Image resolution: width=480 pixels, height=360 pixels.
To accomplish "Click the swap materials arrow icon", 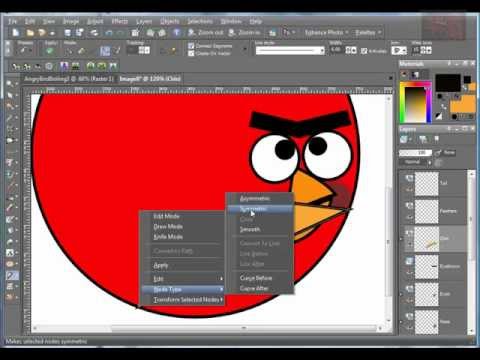I will click(x=444, y=106).
